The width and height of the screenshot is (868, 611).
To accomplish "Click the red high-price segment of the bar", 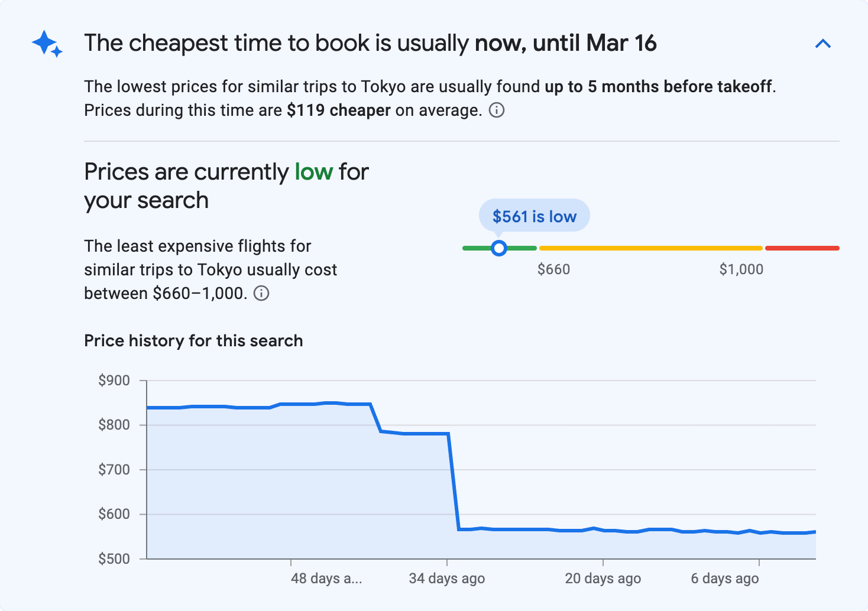I will pos(802,247).
